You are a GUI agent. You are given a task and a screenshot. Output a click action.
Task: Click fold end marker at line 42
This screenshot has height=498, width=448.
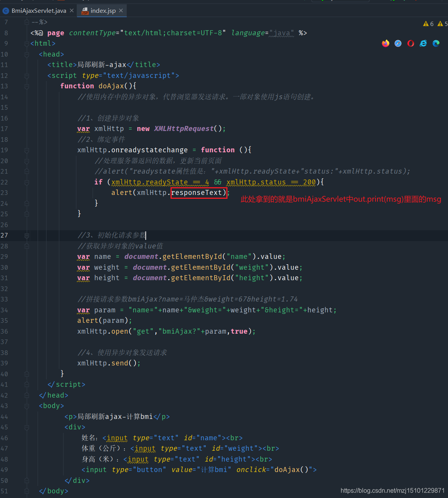coord(27,395)
